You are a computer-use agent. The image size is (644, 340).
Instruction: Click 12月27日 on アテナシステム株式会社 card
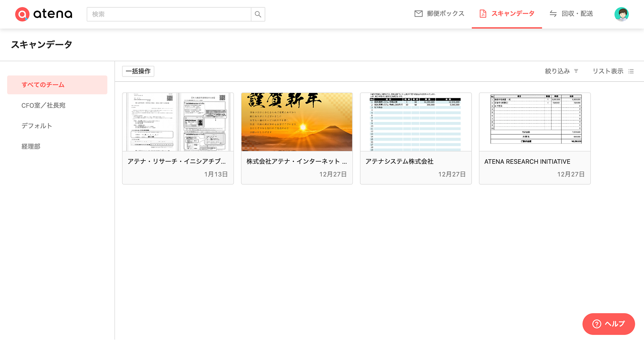[452, 174]
